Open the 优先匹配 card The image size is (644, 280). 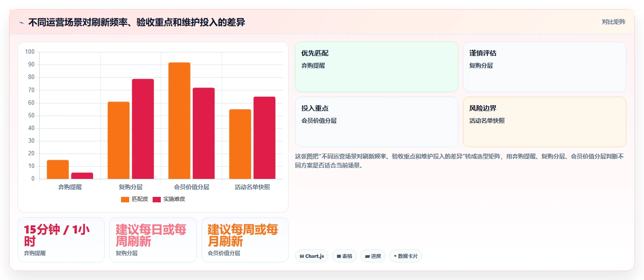[377, 67]
